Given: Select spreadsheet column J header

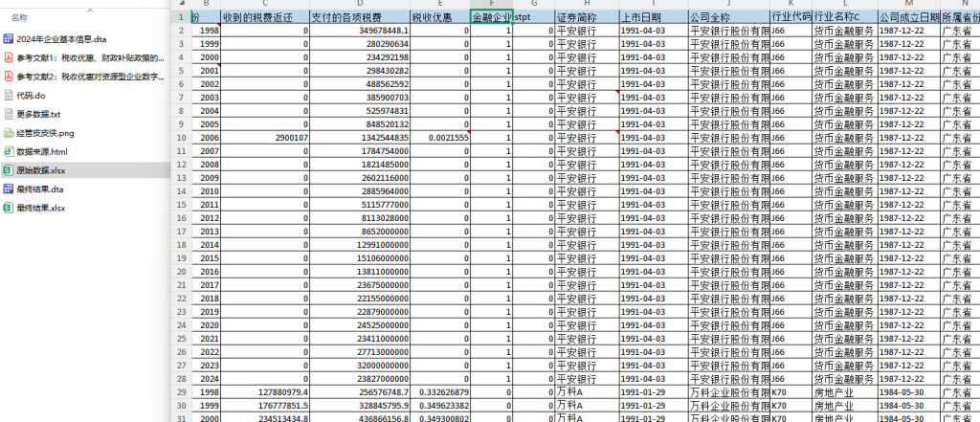Looking at the screenshot, I should (728, 5).
